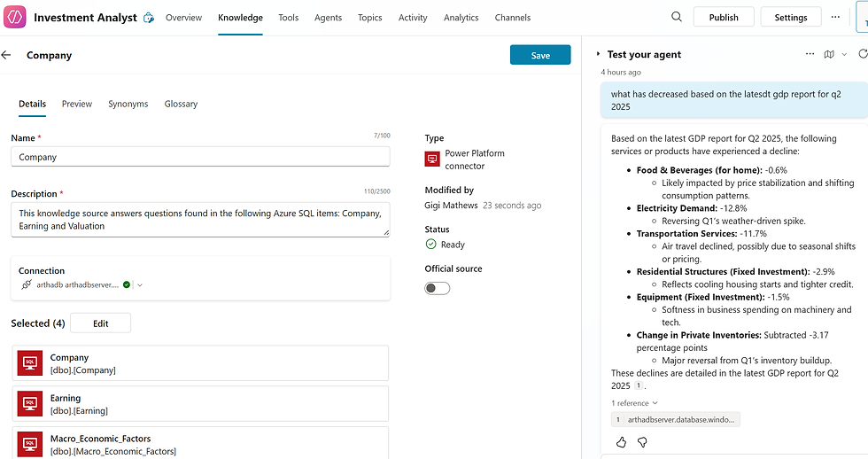Open the activity map icon in test pane
The height and width of the screenshot is (459, 868).
point(829,54)
